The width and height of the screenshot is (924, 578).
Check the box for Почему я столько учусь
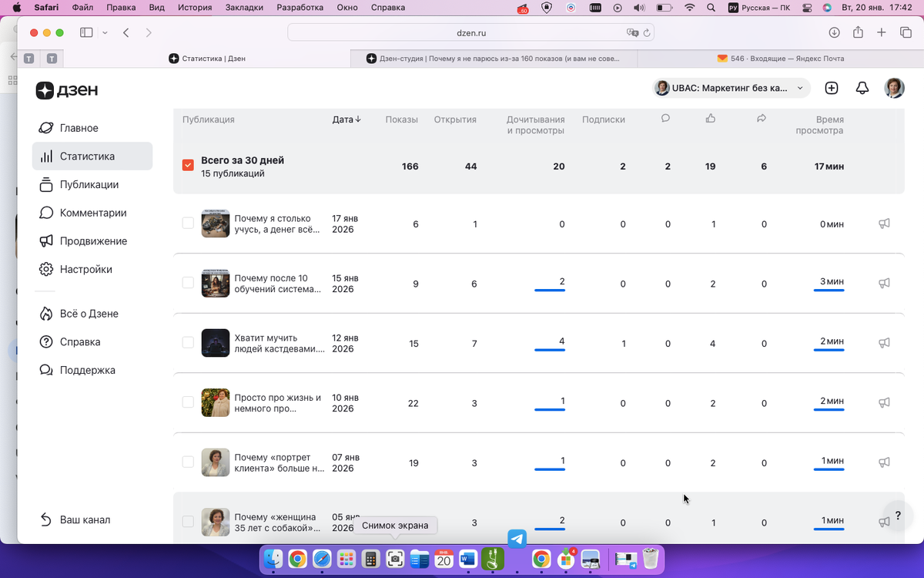pyautogui.click(x=188, y=223)
